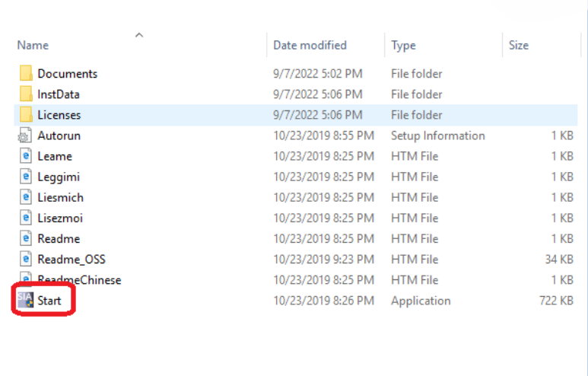
Task: Click the Liesmich file icon
Action: (x=25, y=197)
